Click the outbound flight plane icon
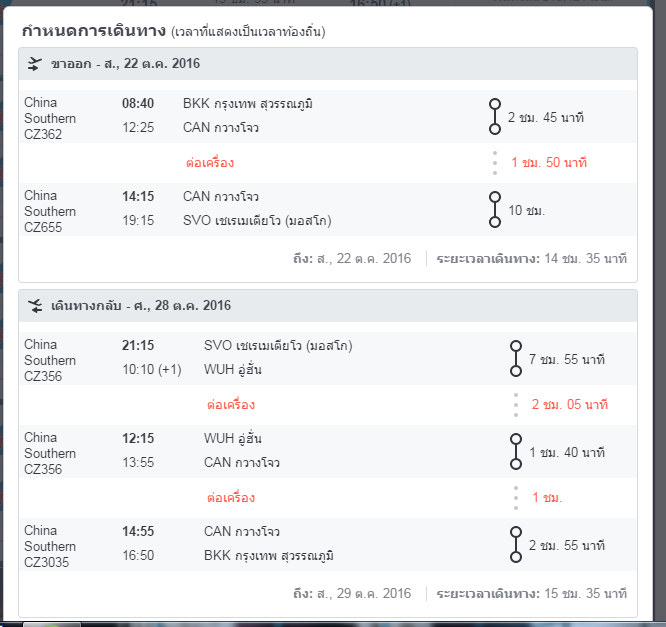This screenshot has width=666, height=627. (x=35, y=64)
